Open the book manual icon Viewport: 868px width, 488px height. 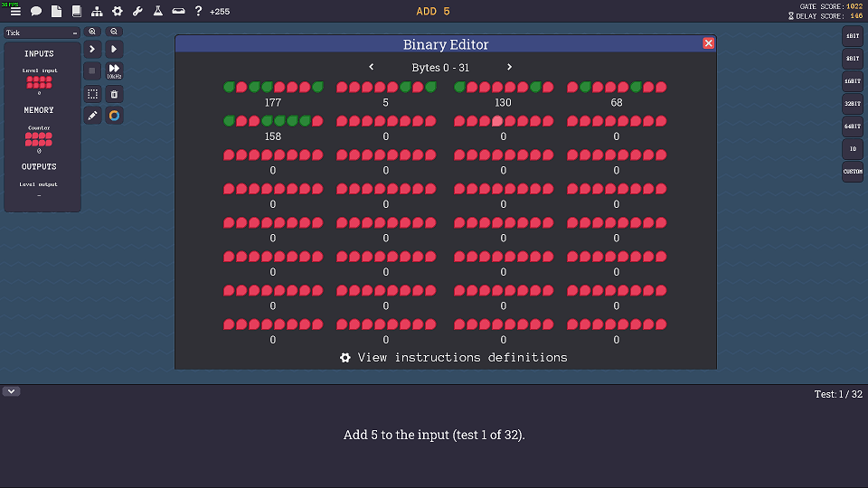pyautogui.click(x=77, y=11)
